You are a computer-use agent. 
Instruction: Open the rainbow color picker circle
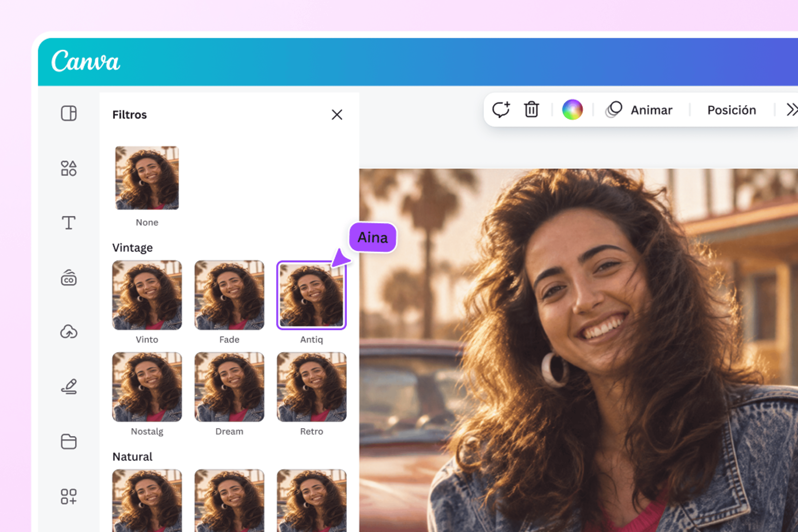(572, 110)
